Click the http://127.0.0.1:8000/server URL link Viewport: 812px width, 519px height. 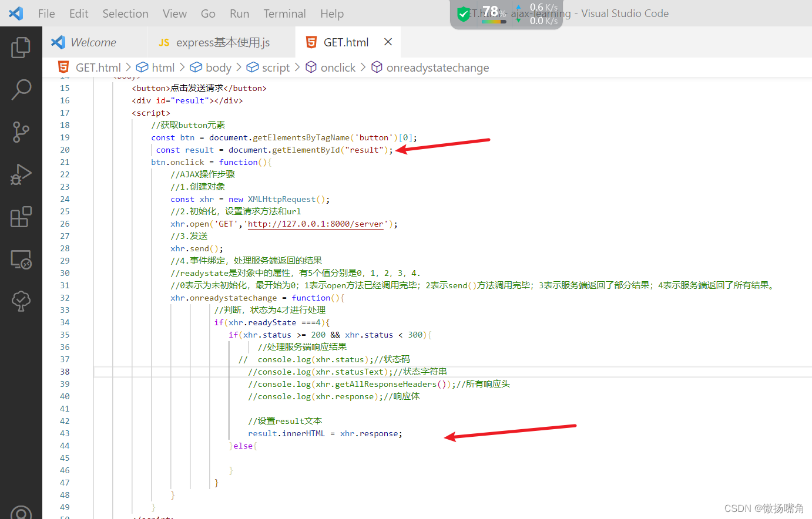[x=316, y=224]
